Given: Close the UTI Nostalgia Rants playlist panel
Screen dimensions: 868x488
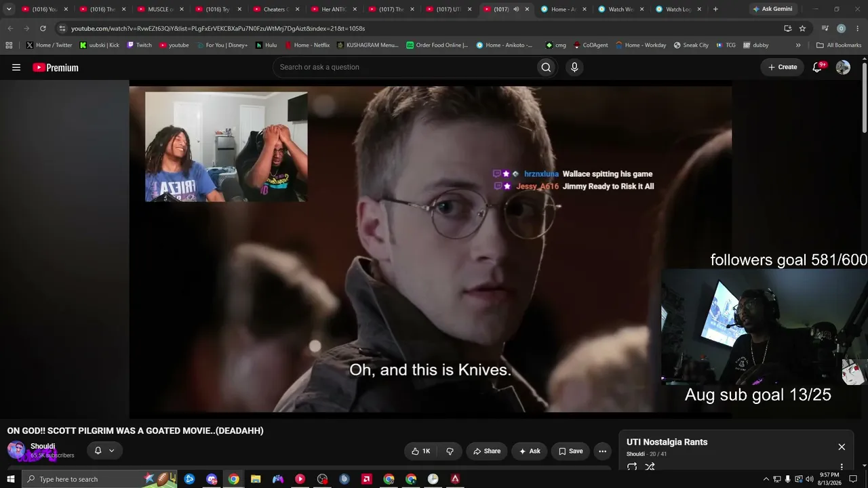Looking at the screenshot, I should [x=842, y=447].
